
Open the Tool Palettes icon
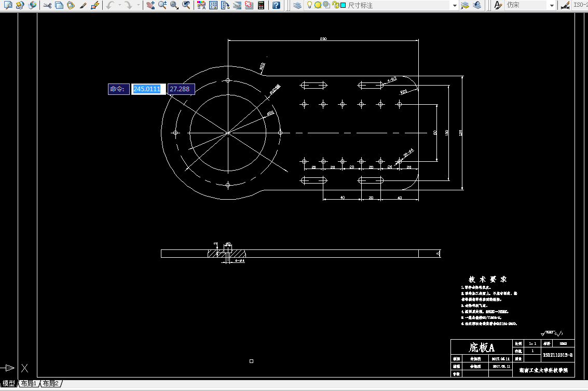click(225, 5)
